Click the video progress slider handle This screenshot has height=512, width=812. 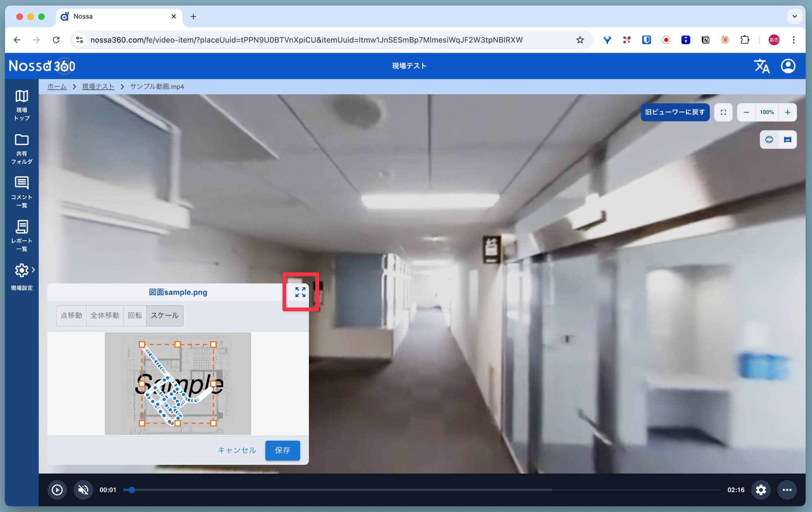click(132, 490)
